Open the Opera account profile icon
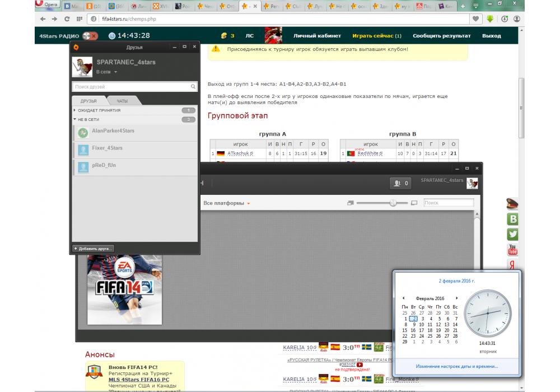Viewport: 560px width, 392px height. 517,19
